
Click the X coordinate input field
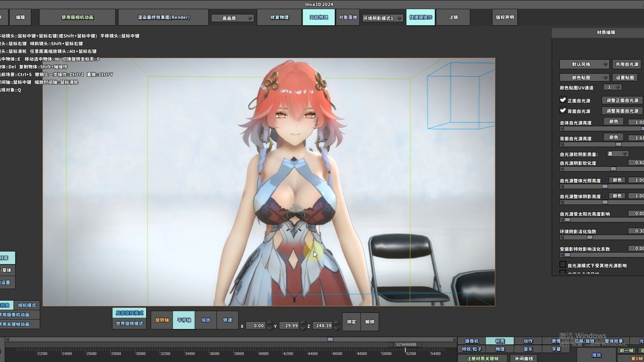click(256, 326)
